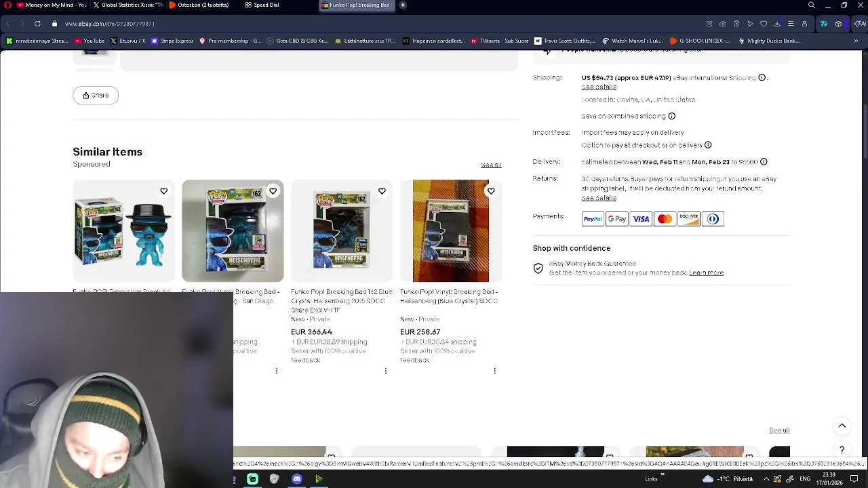Favorite the first Heisenberg similar item
Image resolution: width=868 pixels, height=488 pixels.
pyautogui.click(x=163, y=191)
